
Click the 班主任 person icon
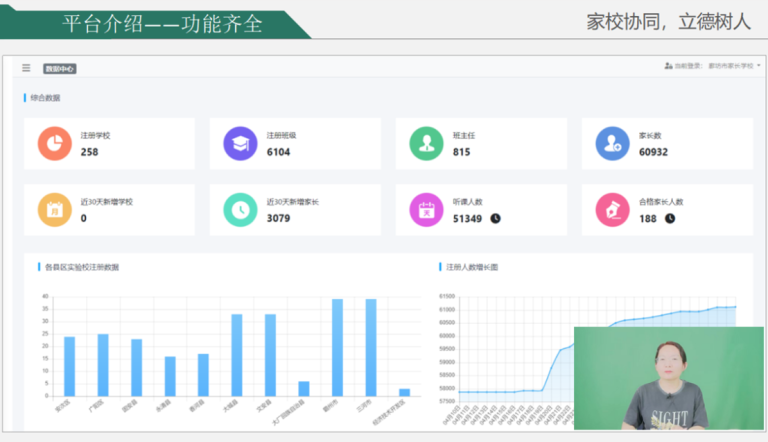[426, 144]
